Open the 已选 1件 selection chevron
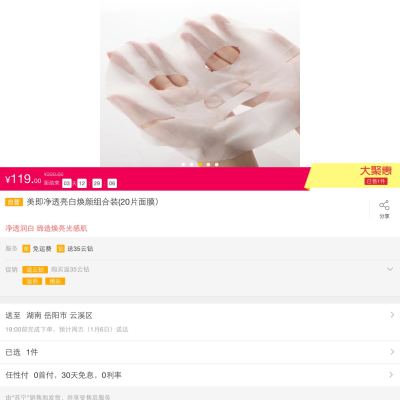Screen dimensions: 400x400 click(x=392, y=352)
